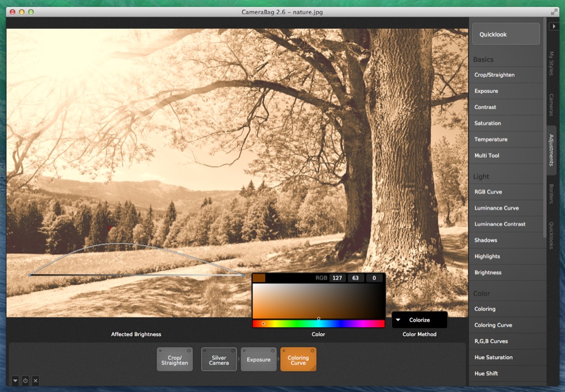Screen dimensions: 565x392
Task: Toggle power on the Crop/Straighten tile
Action: pyautogui.click(x=189, y=351)
